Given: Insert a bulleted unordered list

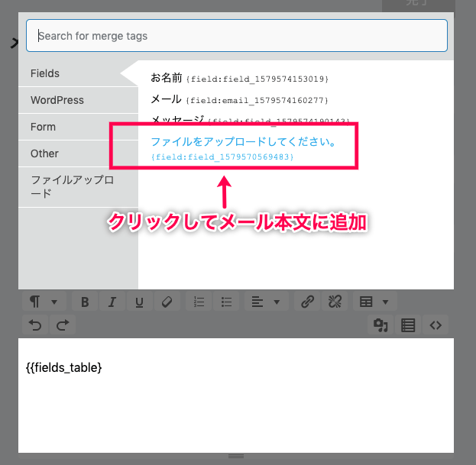Looking at the screenshot, I should [226, 302].
